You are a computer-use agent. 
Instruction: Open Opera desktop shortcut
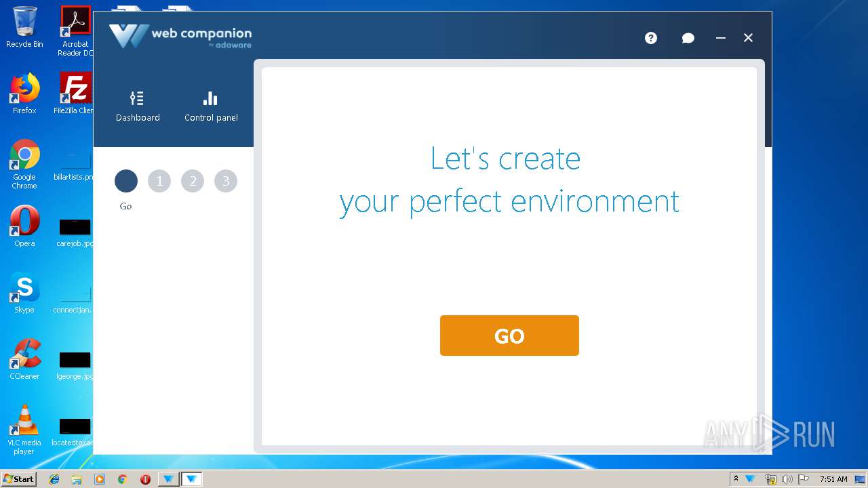(24, 227)
